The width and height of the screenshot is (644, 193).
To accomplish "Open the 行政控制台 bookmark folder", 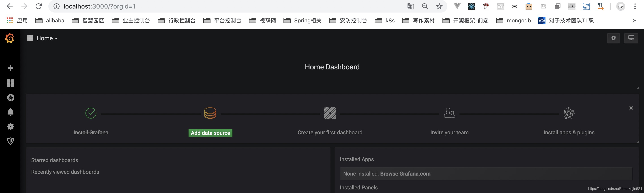I will click(x=177, y=21).
